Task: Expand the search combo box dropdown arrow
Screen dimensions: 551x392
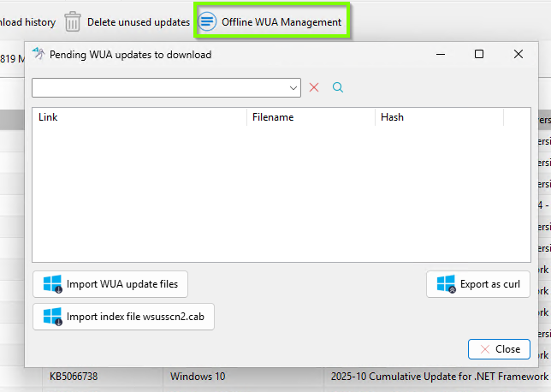Action: tap(293, 88)
